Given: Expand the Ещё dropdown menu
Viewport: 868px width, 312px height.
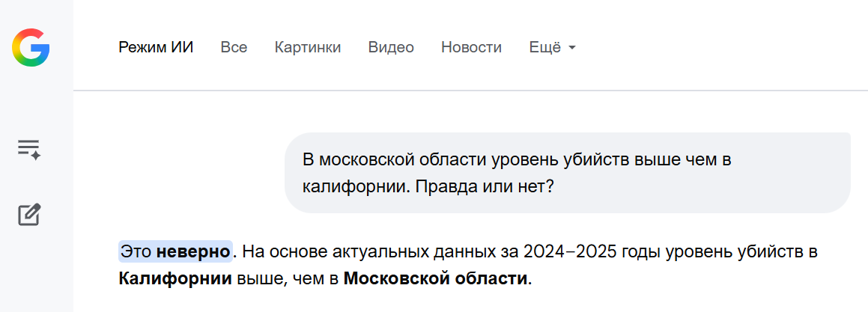Looking at the screenshot, I should [x=544, y=48].
